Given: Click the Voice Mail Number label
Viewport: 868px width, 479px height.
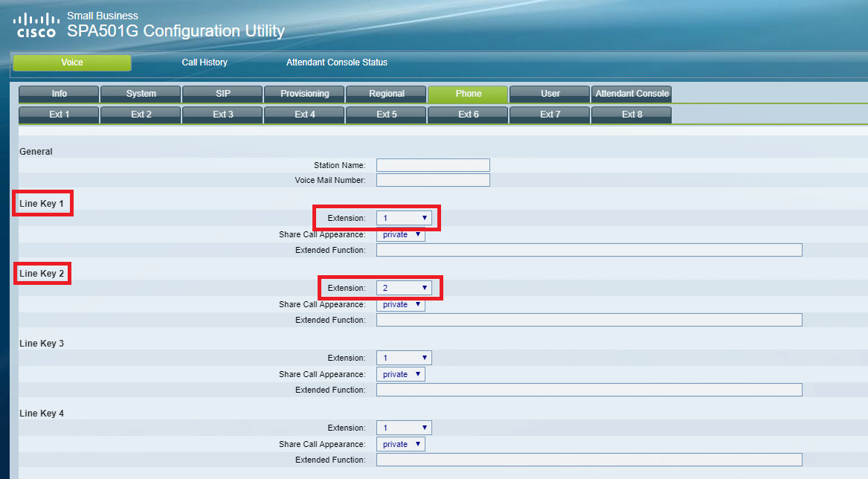Looking at the screenshot, I should click(330, 180).
